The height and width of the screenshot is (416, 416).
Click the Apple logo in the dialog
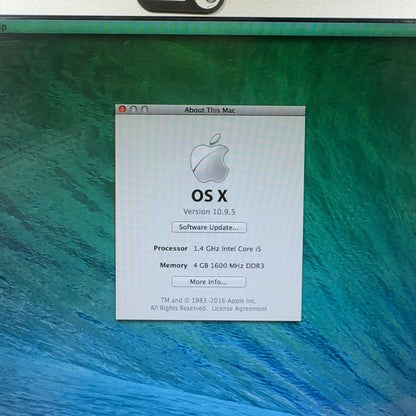click(210, 158)
